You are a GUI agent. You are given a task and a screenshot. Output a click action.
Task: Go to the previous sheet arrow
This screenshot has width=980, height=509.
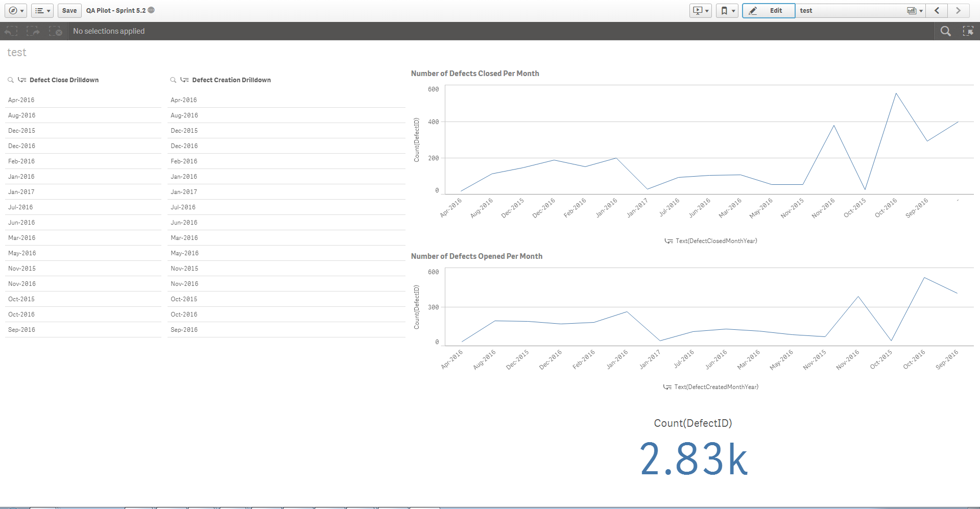[937, 10]
